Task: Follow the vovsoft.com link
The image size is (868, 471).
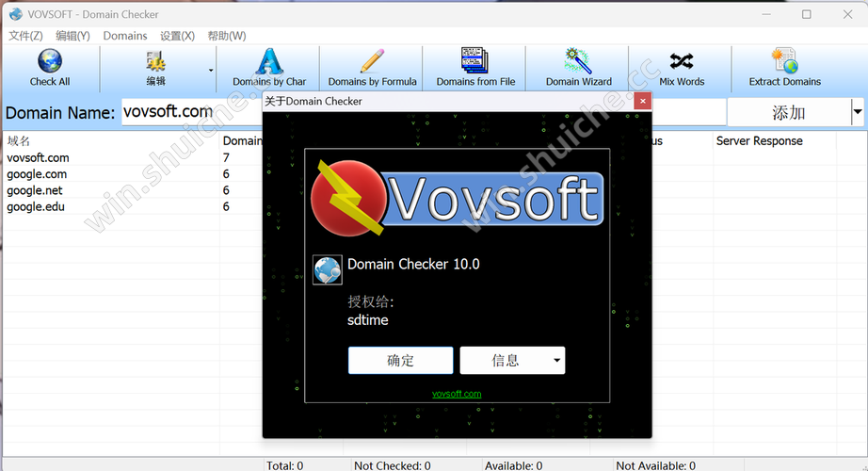Action: point(457,394)
